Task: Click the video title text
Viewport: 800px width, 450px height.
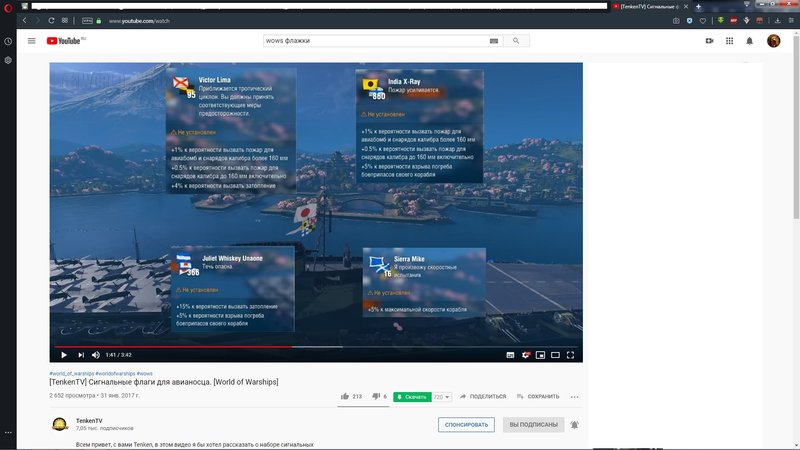Action: (x=164, y=382)
